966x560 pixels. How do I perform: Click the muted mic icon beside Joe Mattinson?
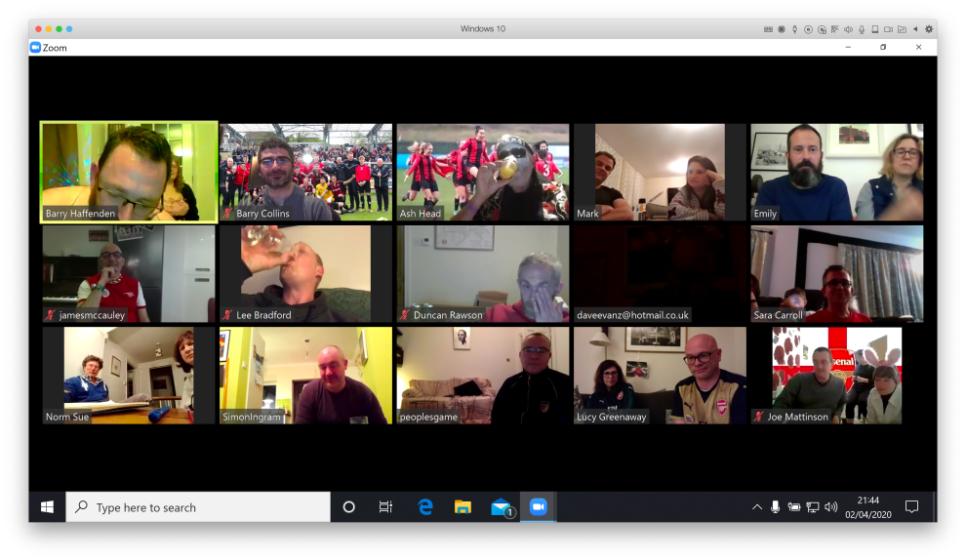pyautogui.click(x=759, y=417)
